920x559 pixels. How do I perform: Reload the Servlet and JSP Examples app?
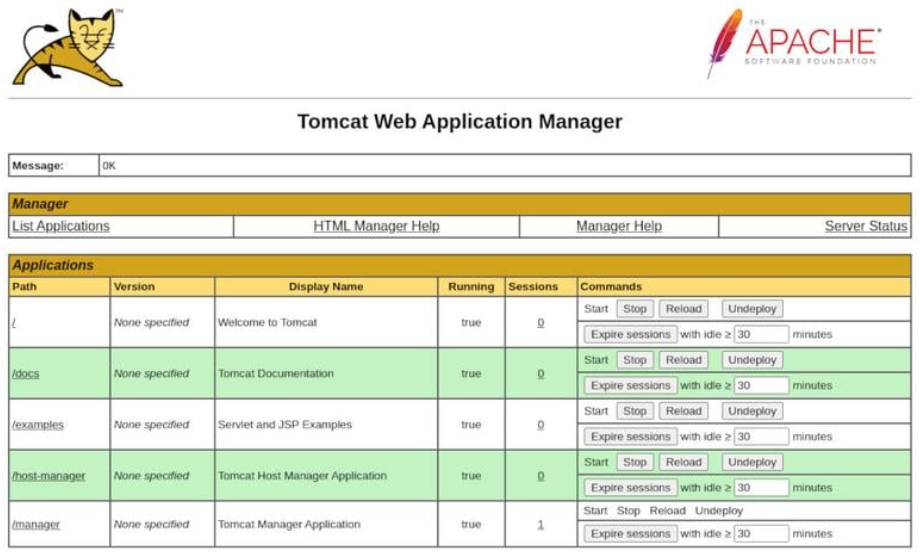(x=684, y=411)
